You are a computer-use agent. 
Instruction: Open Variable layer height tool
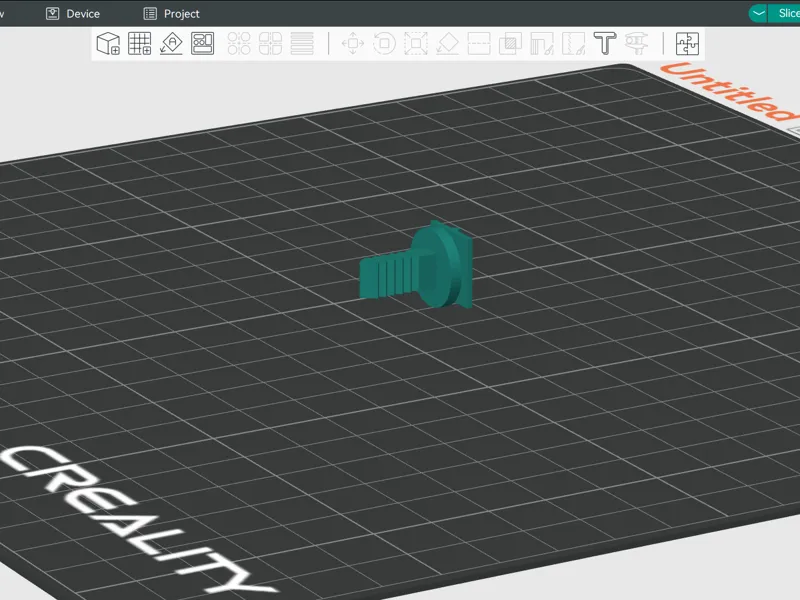coord(302,43)
